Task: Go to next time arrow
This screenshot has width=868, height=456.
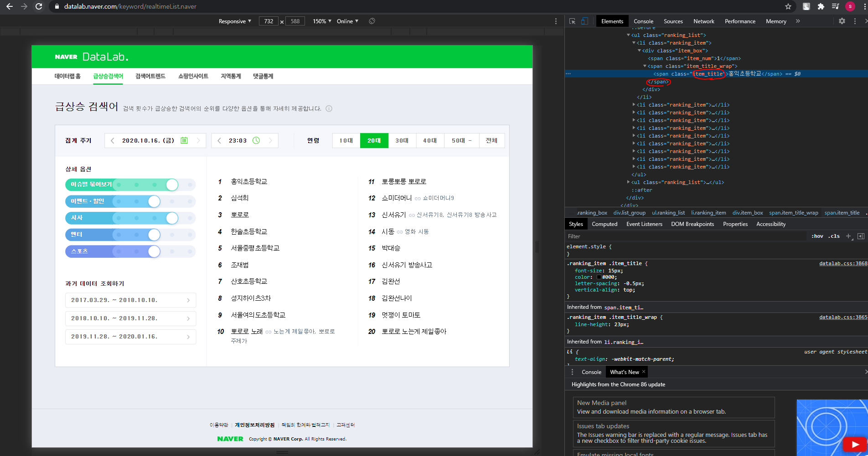Action: pyautogui.click(x=270, y=140)
